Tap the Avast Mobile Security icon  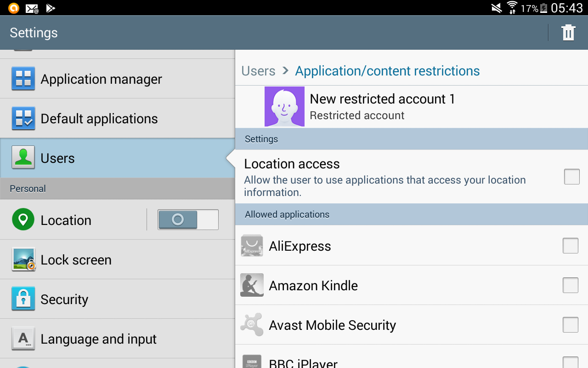252,325
